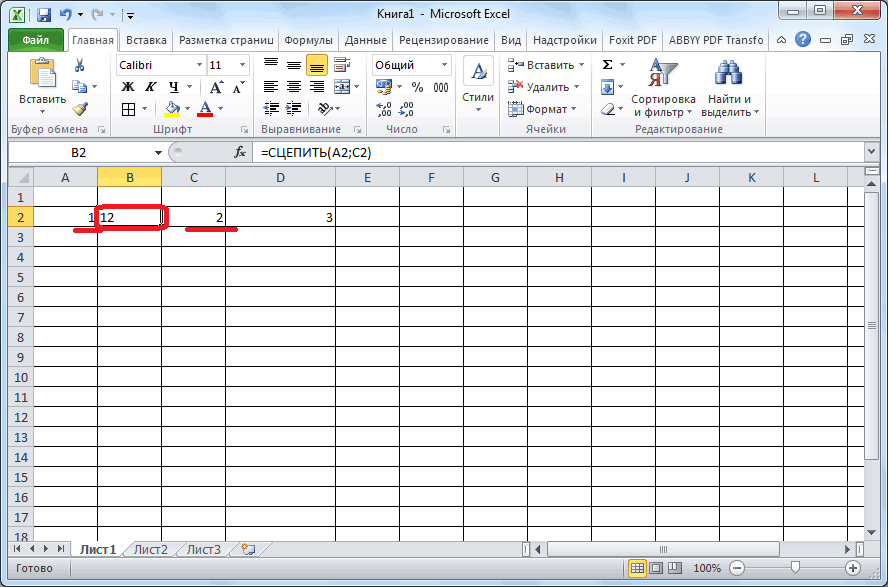
Task: Click the Файл button
Action: (x=36, y=40)
